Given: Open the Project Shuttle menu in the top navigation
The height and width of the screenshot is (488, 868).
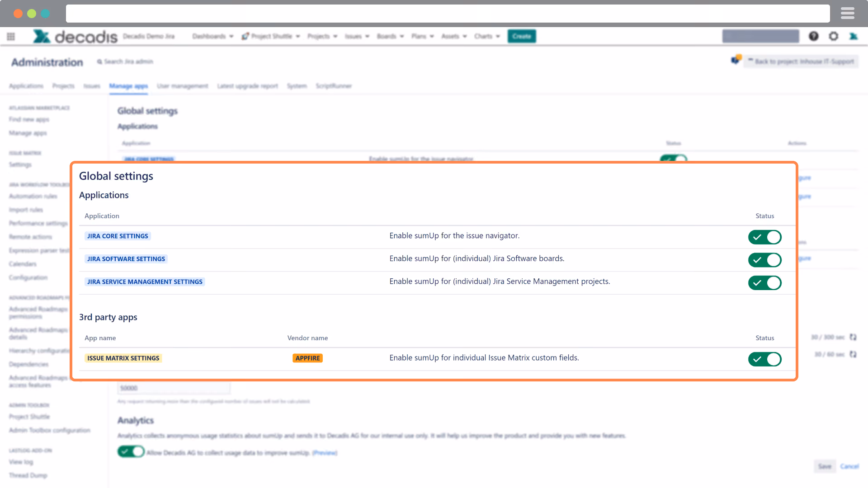Looking at the screenshot, I should 271,36.
